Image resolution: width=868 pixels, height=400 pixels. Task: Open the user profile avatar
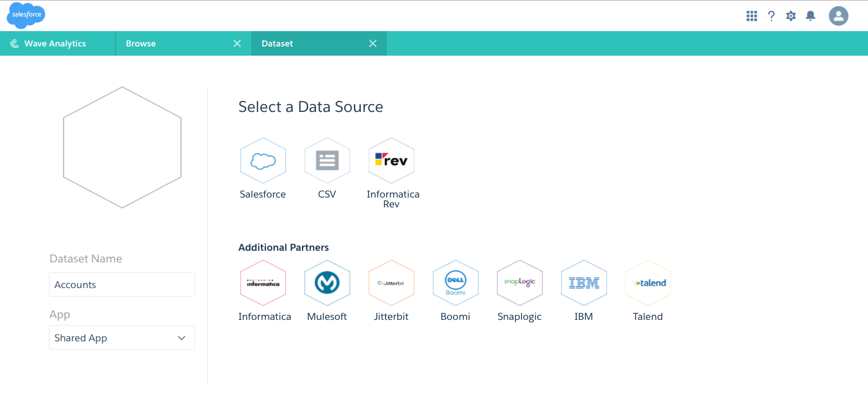click(x=839, y=16)
